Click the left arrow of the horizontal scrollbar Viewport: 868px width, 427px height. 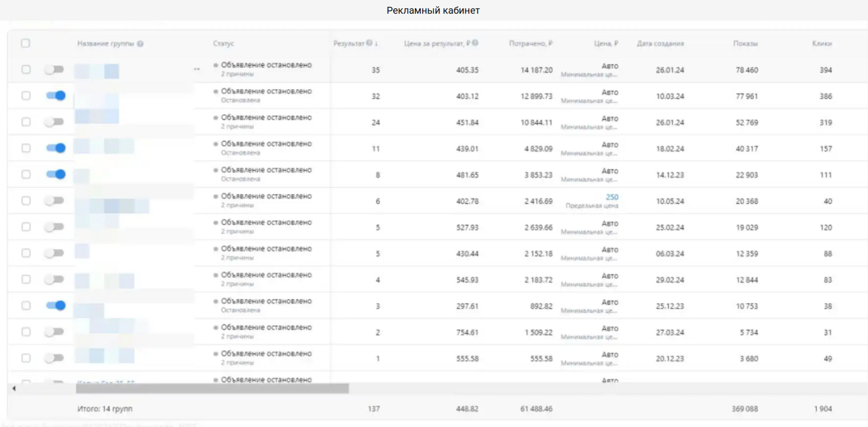pos(14,388)
